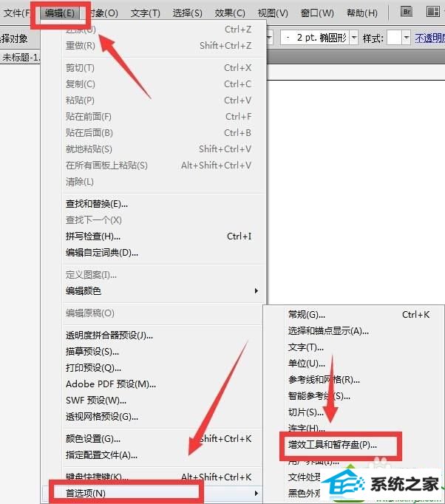The width and height of the screenshot is (445, 504).
Task: Select 常规(G)... preferences entry
Action: click(307, 315)
